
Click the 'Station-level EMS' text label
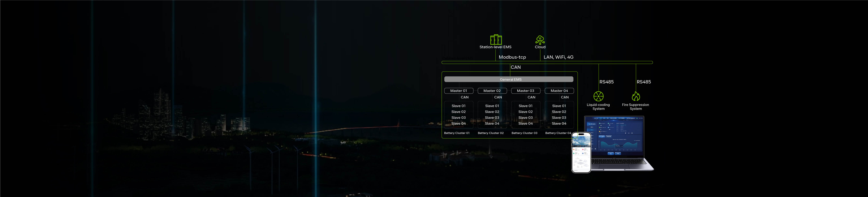coord(495,47)
